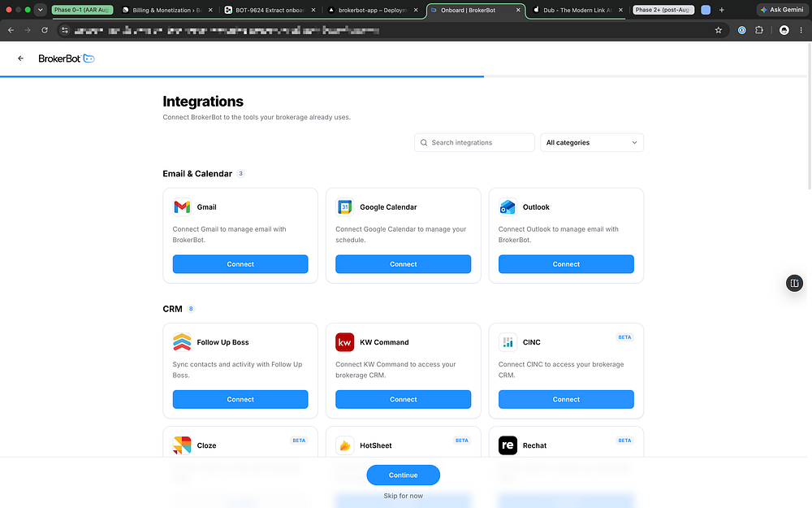Connect the CINC integration
Image resolution: width=812 pixels, height=508 pixels.
(566, 399)
